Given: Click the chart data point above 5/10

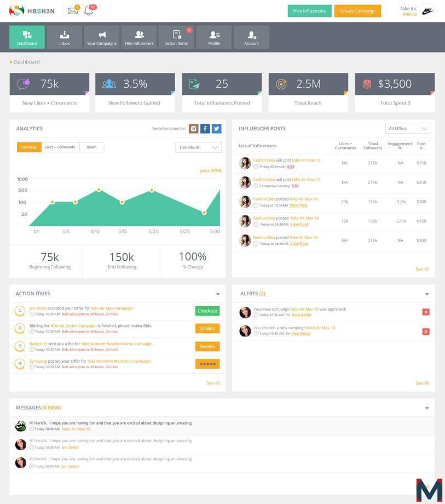Looking at the screenshot, I should [x=99, y=190].
